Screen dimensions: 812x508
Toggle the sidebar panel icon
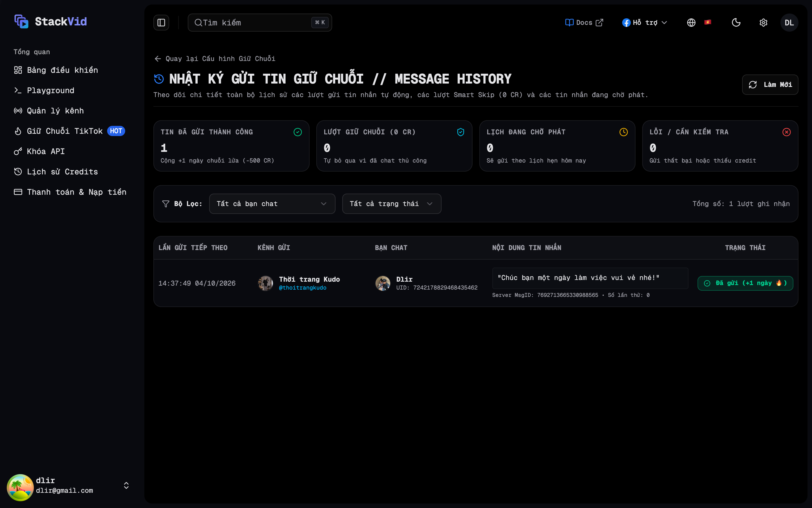tap(161, 23)
